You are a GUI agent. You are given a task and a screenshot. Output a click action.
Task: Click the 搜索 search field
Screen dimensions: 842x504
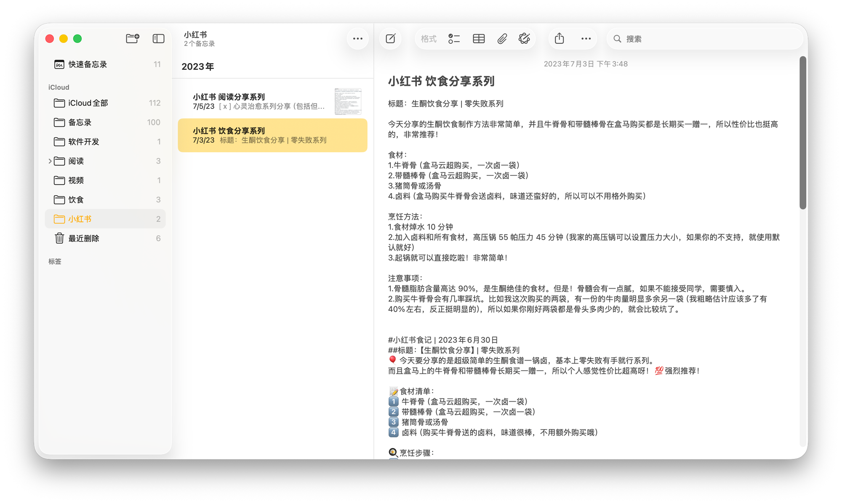click(x=707, y=39)
